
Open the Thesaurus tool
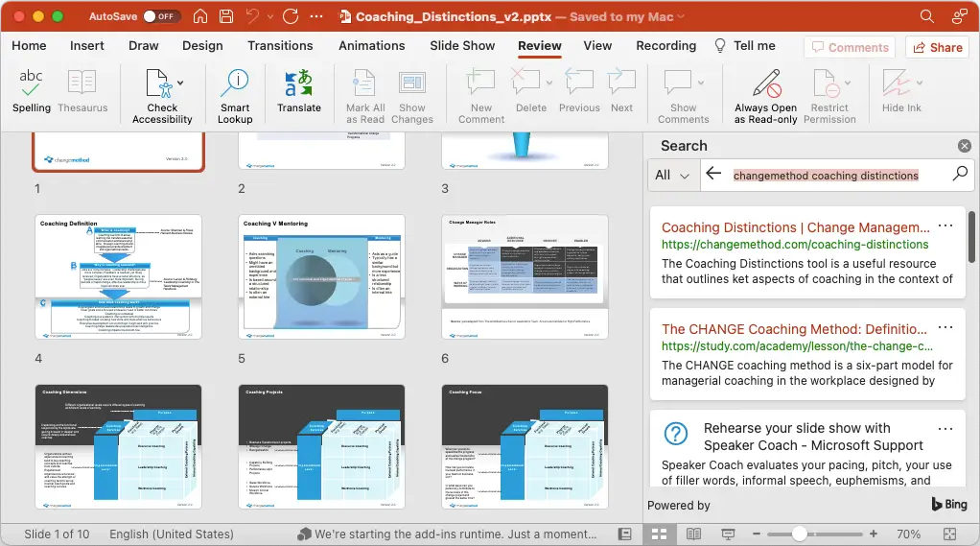pyautogui.click(x=82, y=91)
